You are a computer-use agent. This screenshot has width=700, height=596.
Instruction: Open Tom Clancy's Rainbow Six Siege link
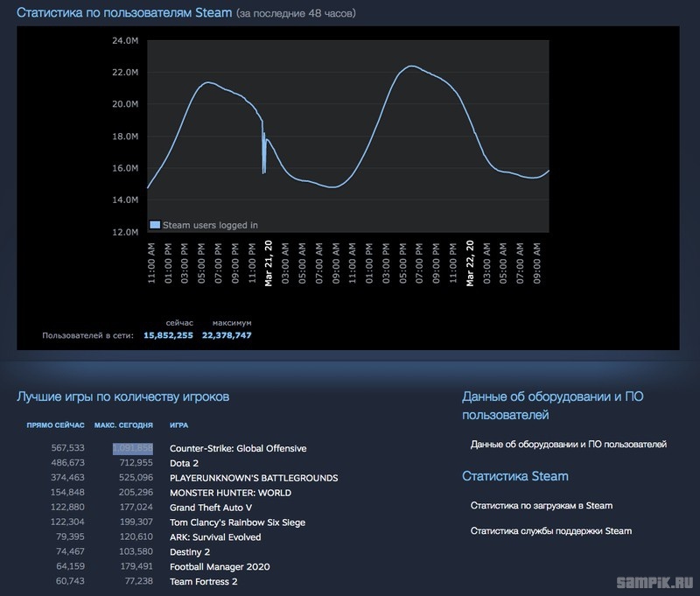tap(237, 522)
